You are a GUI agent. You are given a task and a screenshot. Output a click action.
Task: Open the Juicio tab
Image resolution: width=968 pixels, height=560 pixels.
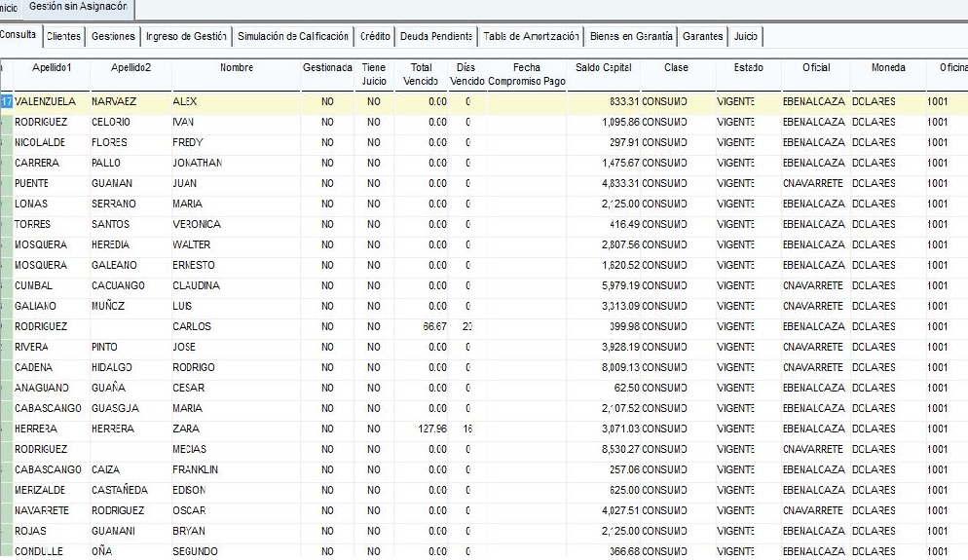pos(746,36)
